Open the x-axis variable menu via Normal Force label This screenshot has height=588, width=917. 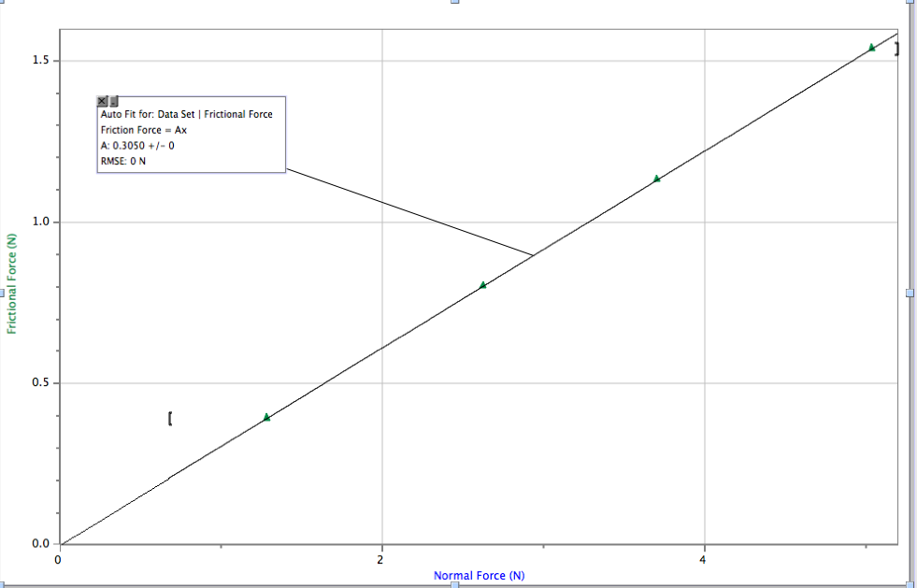pos(480,575)
